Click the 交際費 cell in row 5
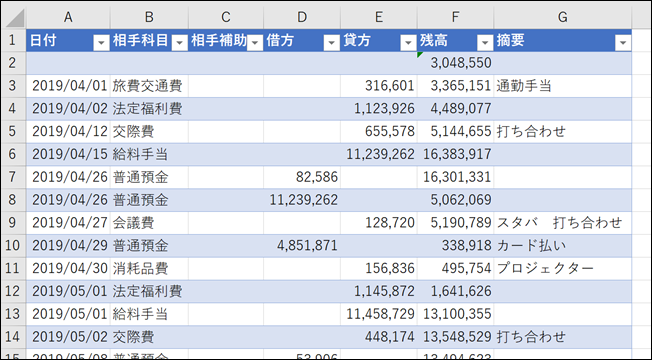652x360 pixels. pyautogui.click(x=149, y=131)
